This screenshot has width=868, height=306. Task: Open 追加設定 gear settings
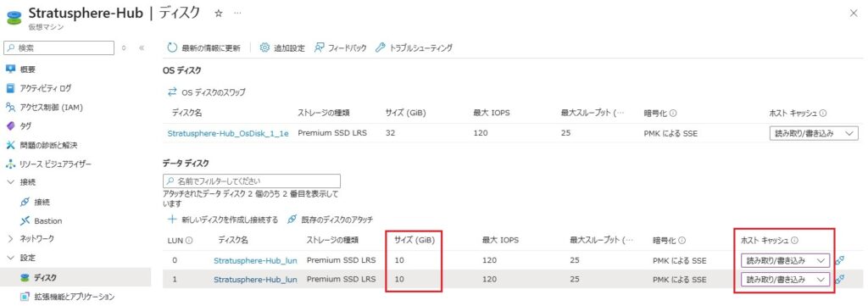tap(282, 48)
